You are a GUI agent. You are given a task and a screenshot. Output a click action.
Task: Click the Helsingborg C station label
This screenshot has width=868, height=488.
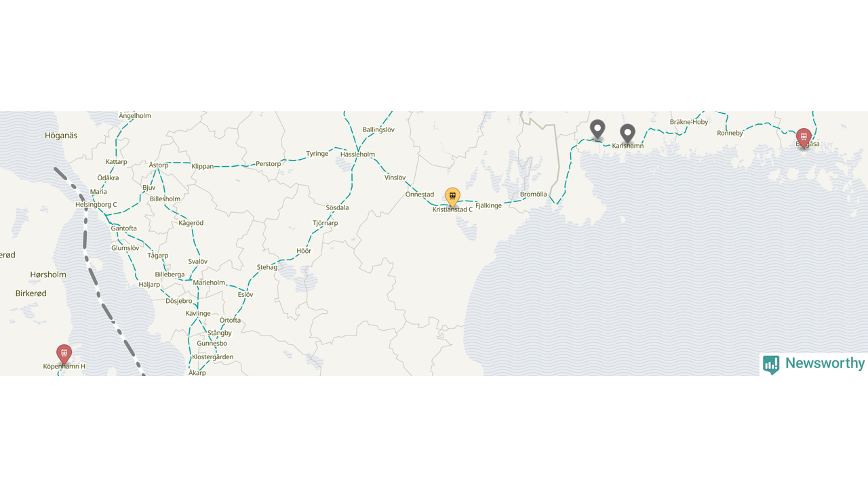click(x=96, y=205)
